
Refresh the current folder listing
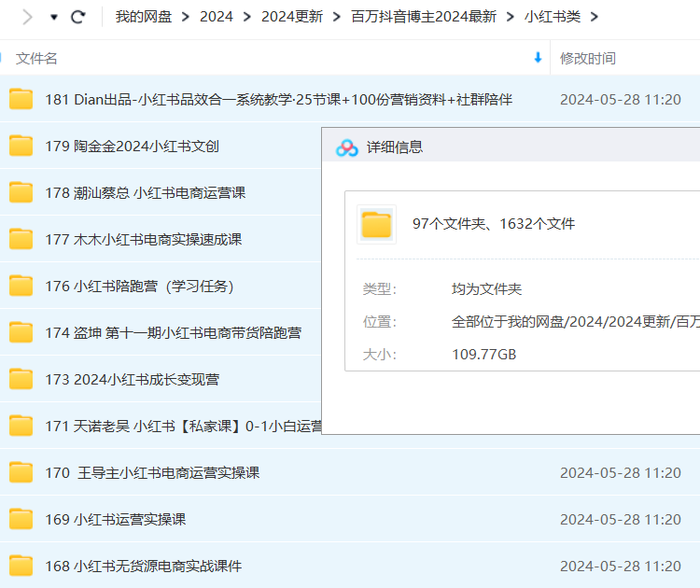point(78,17)
